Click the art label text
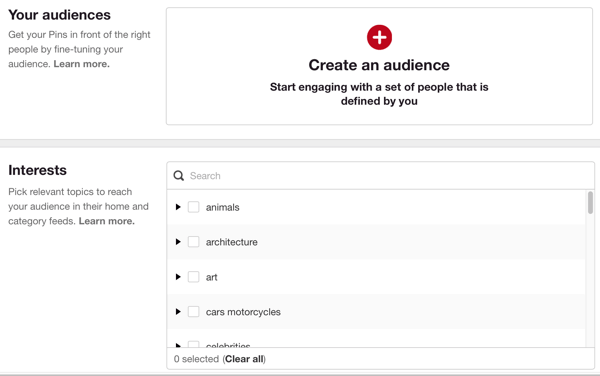This screenshot has width=600, height=376. (212, 277)
